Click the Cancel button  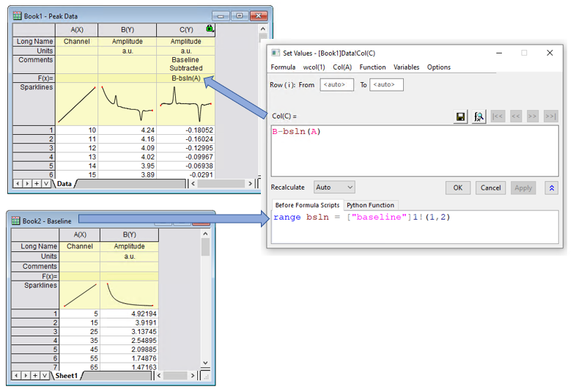[490, 188]
